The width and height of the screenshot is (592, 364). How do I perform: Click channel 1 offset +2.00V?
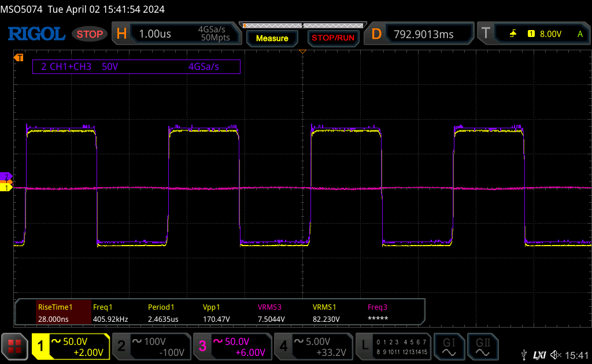88,352
